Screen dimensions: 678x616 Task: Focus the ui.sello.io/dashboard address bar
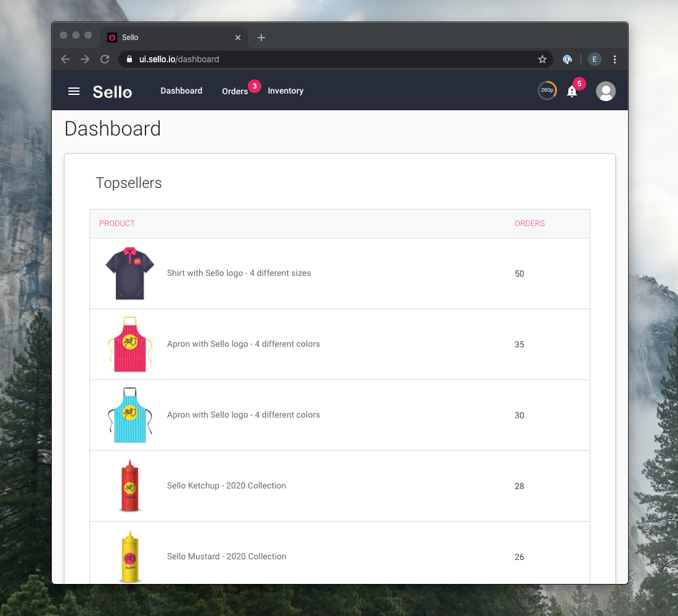click(335, 59)
